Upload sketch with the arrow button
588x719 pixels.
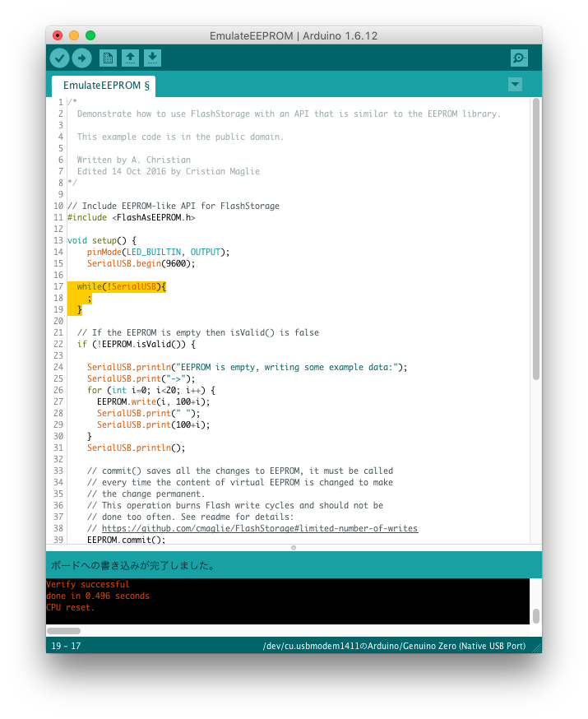(x=81, y=58)
